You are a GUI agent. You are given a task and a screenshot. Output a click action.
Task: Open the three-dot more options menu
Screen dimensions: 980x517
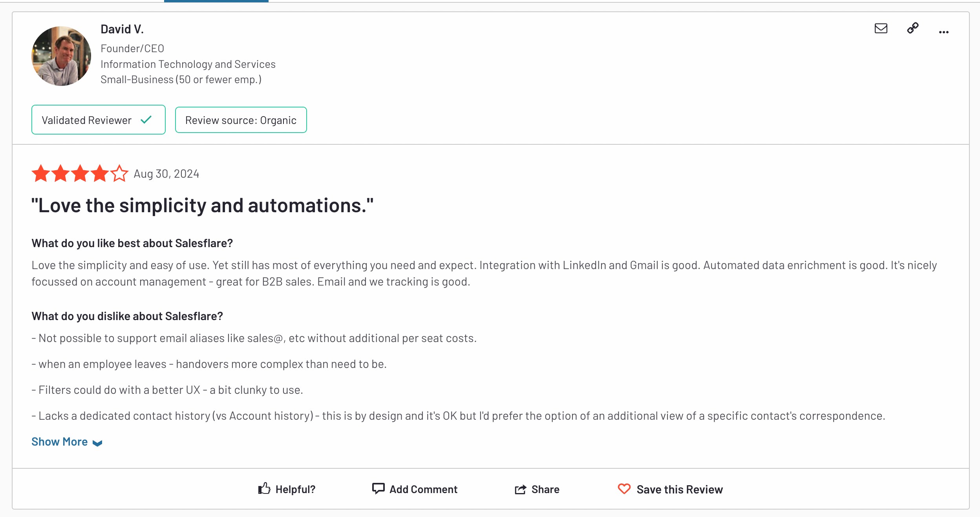[x=943, y=32]
